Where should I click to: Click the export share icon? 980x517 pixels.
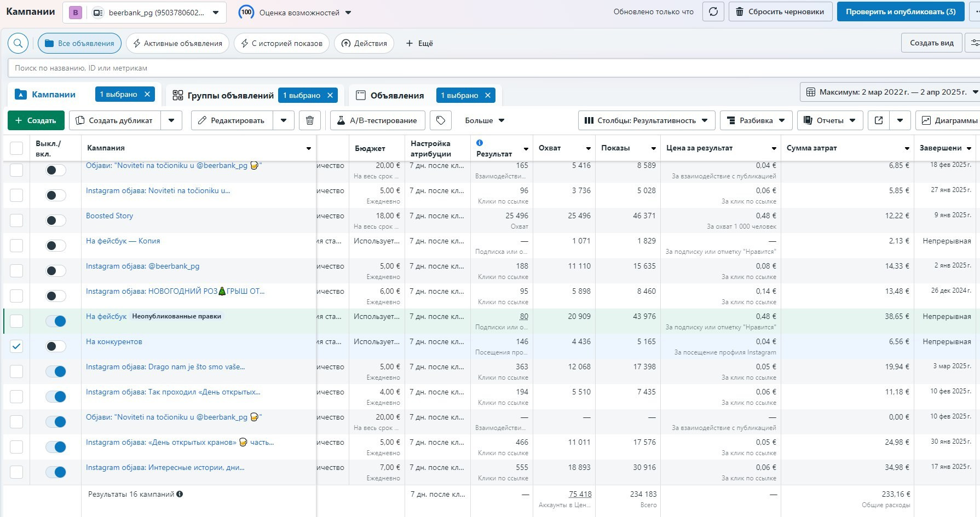pos(879,120)
